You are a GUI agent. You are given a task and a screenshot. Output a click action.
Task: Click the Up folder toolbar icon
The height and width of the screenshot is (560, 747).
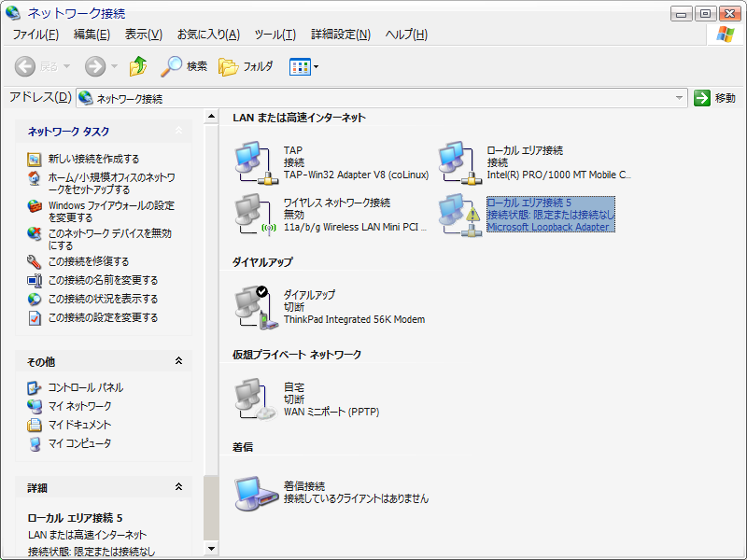(x=138, y=66)
